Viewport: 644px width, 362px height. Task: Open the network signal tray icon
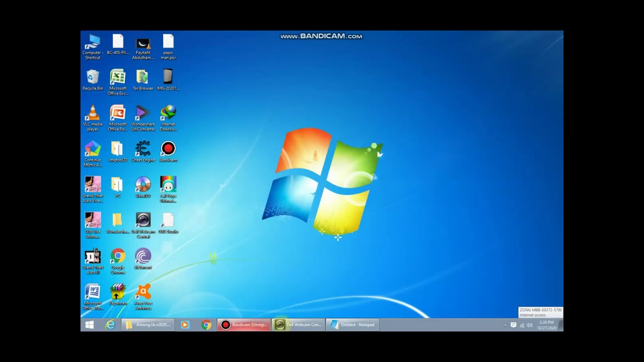pos(521,325)
